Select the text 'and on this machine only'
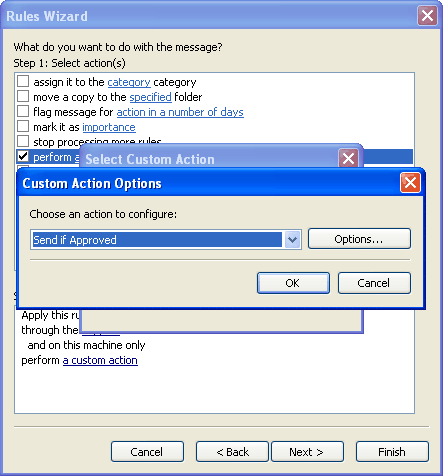 tap(86, 345)
